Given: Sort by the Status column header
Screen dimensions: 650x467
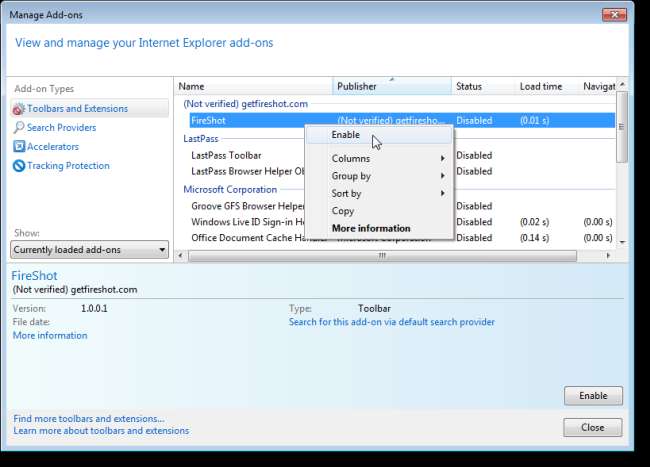Looking at the screenshot, I should [x=483, y=86].
